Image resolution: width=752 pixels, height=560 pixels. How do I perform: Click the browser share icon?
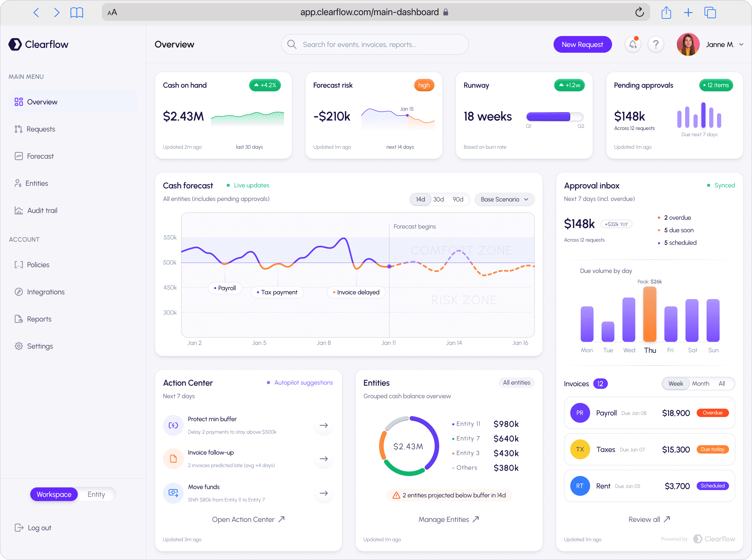666,13
